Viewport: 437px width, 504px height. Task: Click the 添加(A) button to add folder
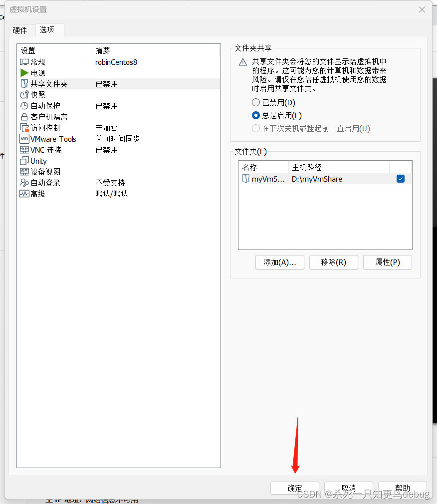279,262
